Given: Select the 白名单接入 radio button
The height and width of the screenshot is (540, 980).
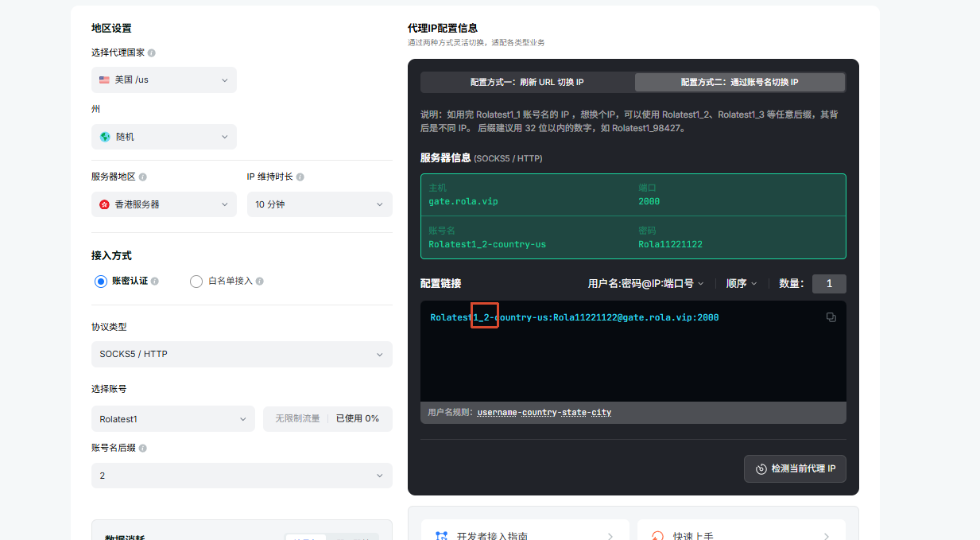Looking at the screenshot, I should pos(196,281).
